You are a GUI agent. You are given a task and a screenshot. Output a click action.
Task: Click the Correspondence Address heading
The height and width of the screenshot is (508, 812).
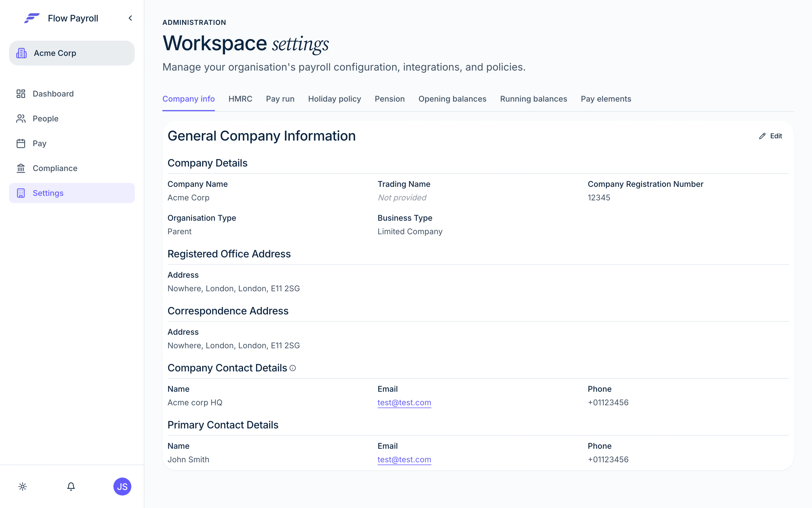[228, 311]
